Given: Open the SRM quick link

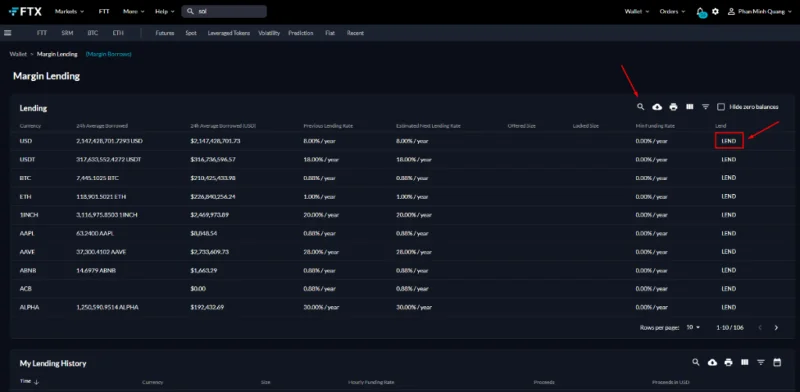Looking at the screenshot, I should 67,33.
